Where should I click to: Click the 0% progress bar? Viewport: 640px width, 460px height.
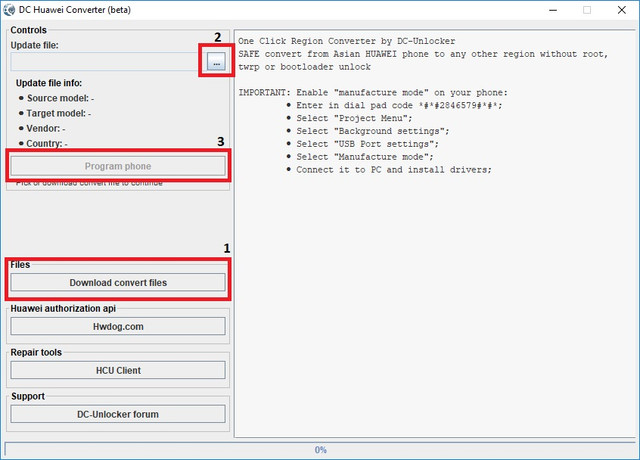coord(320,450)
